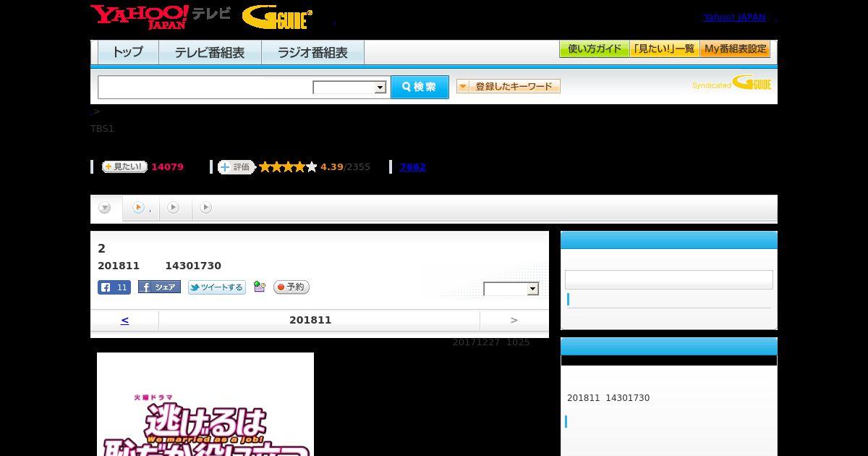
Task: Click the 4.39 rating score
Action: (x=332, y=167)
